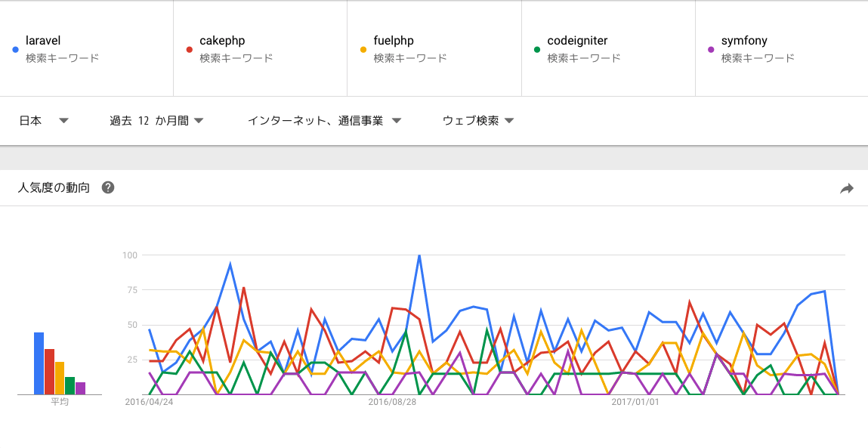
Task: Click the 平均 label under the bars
Action: click(60, 401)
